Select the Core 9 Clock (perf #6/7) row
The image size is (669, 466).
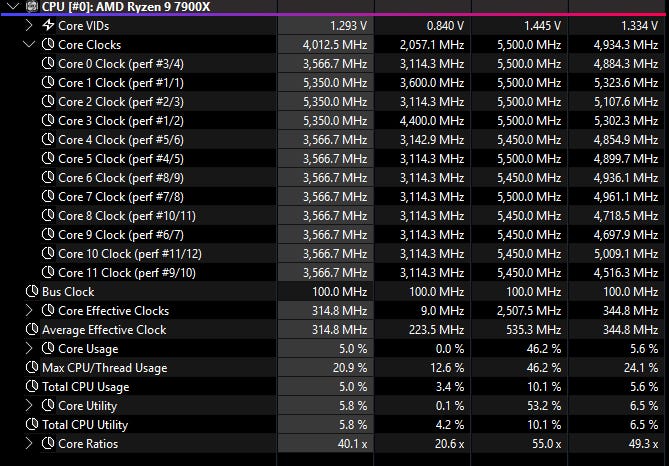coord(334,234)
